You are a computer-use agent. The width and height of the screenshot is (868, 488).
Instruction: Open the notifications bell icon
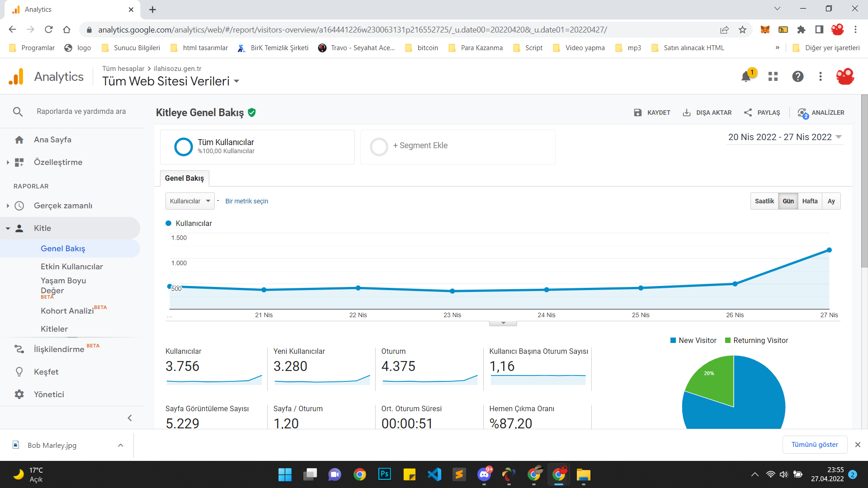coord(746,76)
